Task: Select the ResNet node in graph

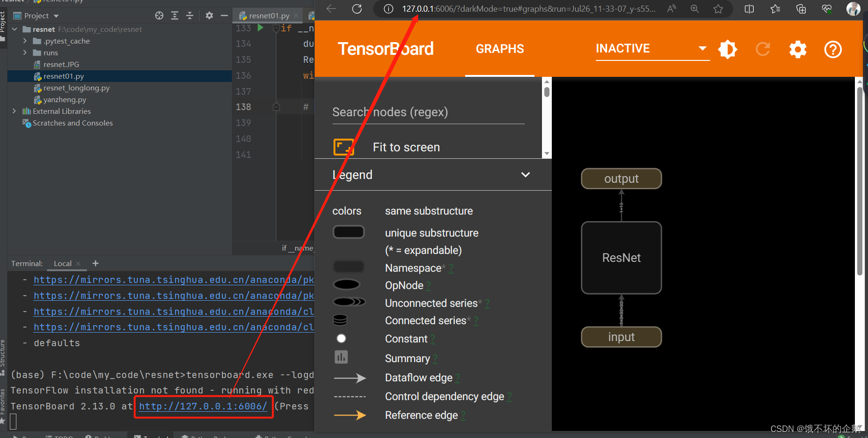Action: tap(621, 258)
